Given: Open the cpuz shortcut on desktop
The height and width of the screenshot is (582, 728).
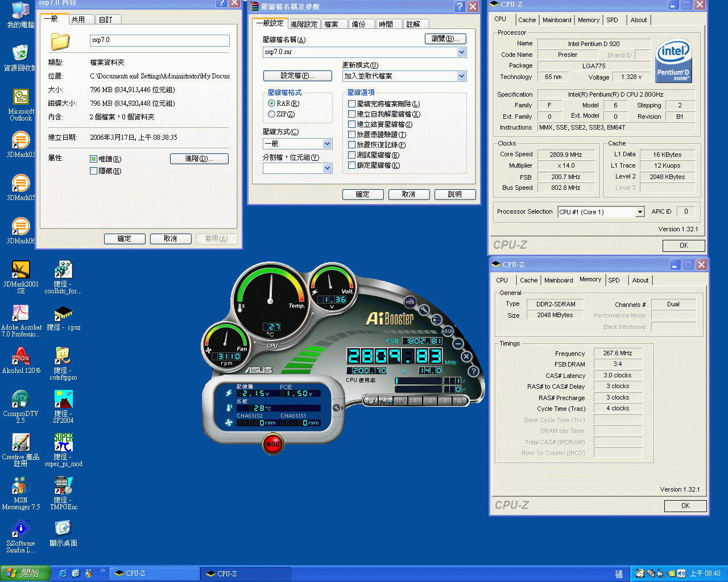Looking at the screenshot, I should 63,317.
